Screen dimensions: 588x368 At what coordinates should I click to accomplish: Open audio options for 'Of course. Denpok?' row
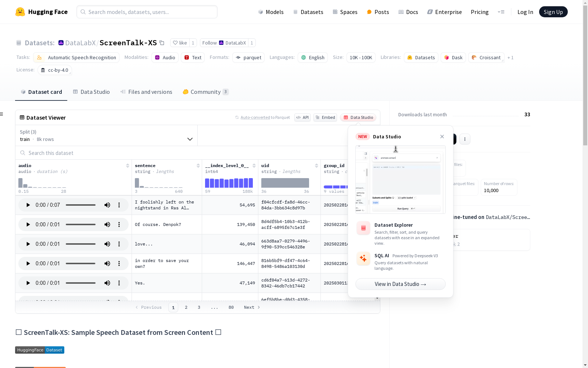119,224
